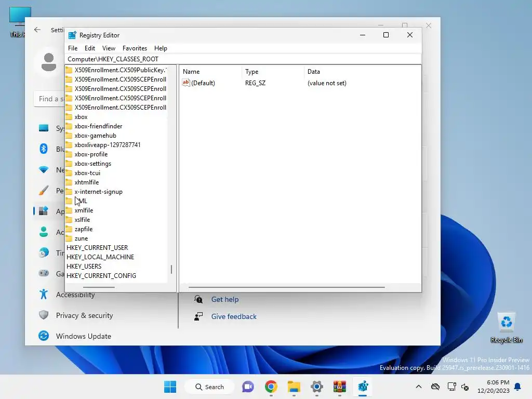Open WinRAR from the taskbar
Screen dimensions: 532x399
pyautogui.click(x=340, y=387)
